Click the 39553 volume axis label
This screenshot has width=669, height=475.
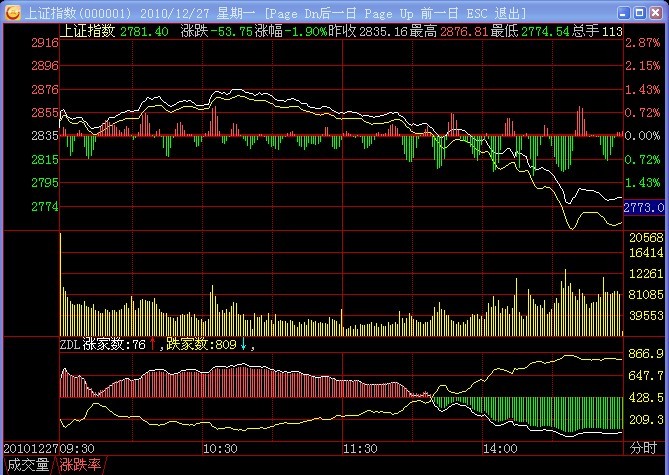[646, 315]
